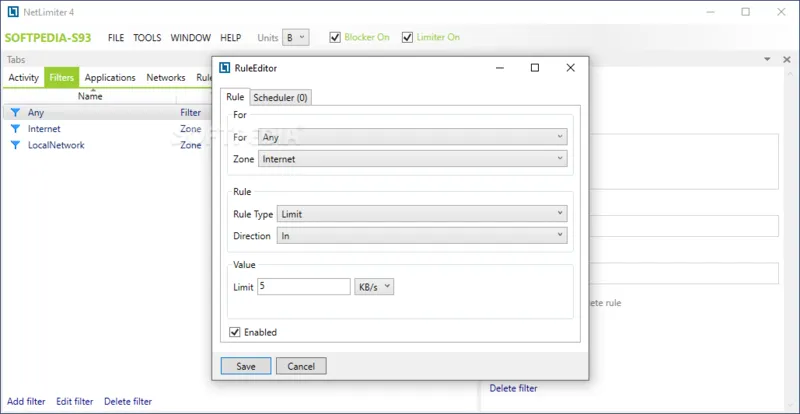The width and height of the screenshot is (800, 414).
Task: Uncheck the Enabled checkbox in RuleEditor
Action: pos(235,332)
